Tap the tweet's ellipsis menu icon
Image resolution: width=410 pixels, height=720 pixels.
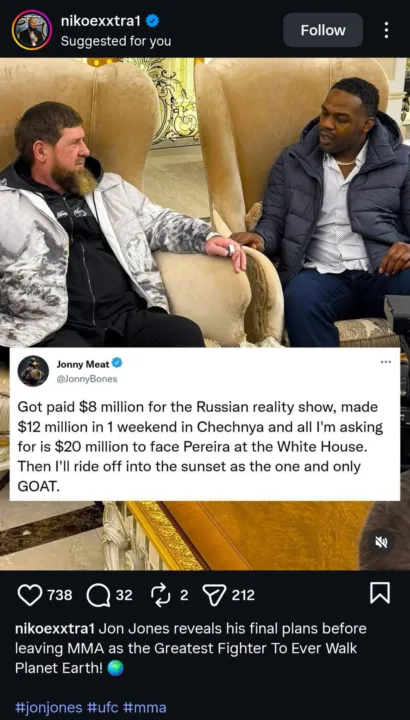click(x=386, y=362)
